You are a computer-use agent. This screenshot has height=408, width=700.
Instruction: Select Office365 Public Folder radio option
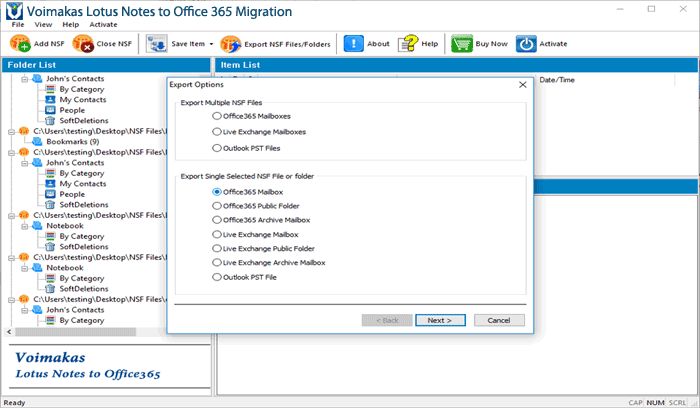tap(217, 206)
